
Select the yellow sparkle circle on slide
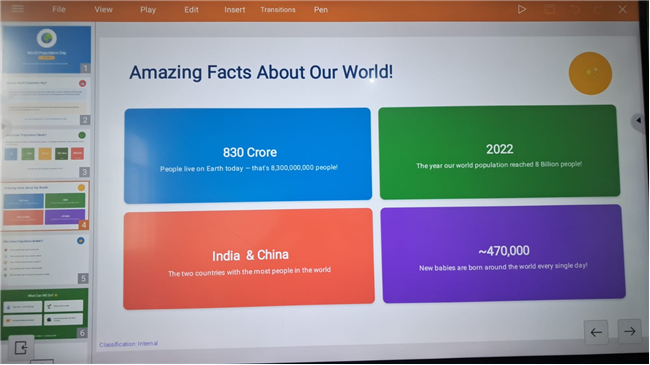pos(590,73)
